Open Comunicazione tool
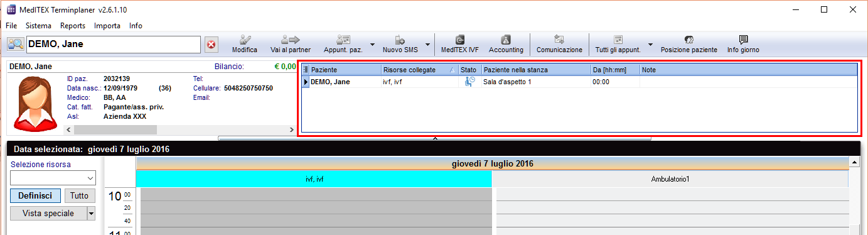Screen dimensions: 868x235 [x=559, y=43]
